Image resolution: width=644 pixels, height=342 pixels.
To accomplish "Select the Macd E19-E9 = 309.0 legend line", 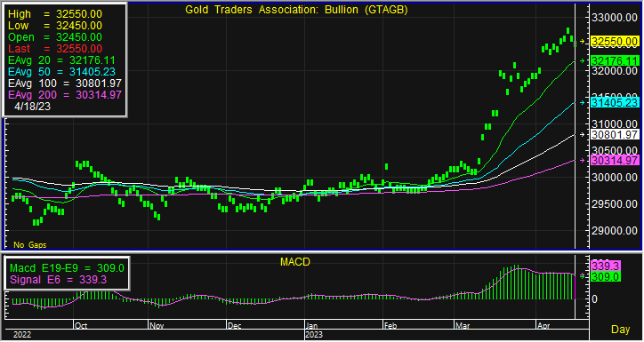I will tap(67, 268).
